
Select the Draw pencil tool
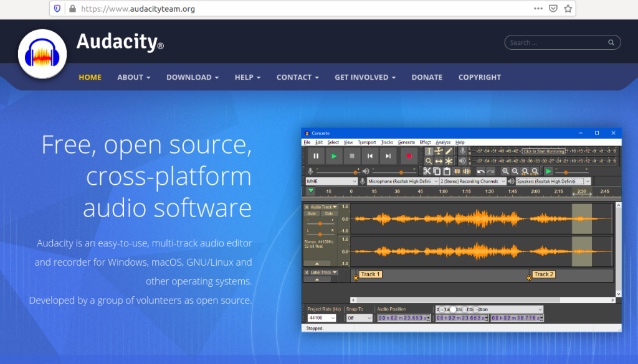[x=449, y=152]
